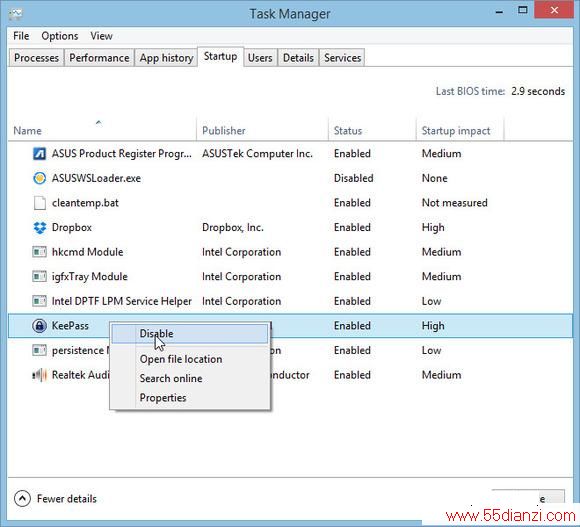Click the Intel DPTF LPM Service Helper icon
Image resolution: width=580 pixels, height=527 pixels.
(40, 301)
